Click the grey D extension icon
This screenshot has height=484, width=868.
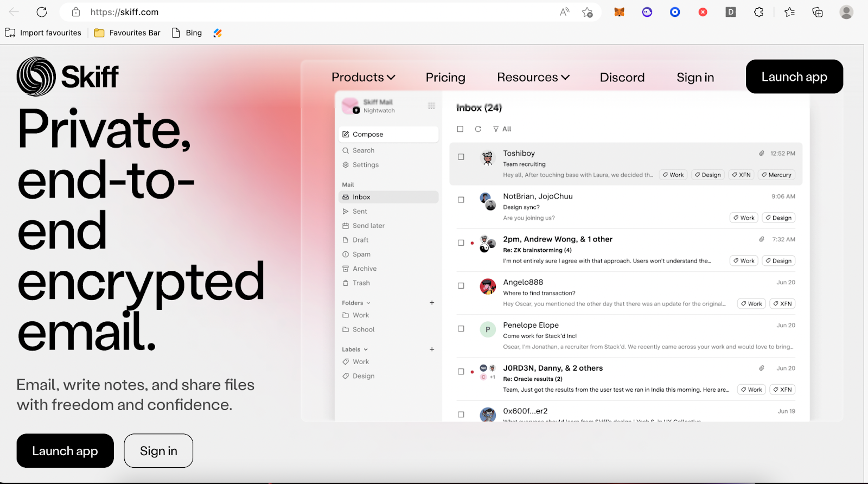pyautogui.click(x=731, y=12)
